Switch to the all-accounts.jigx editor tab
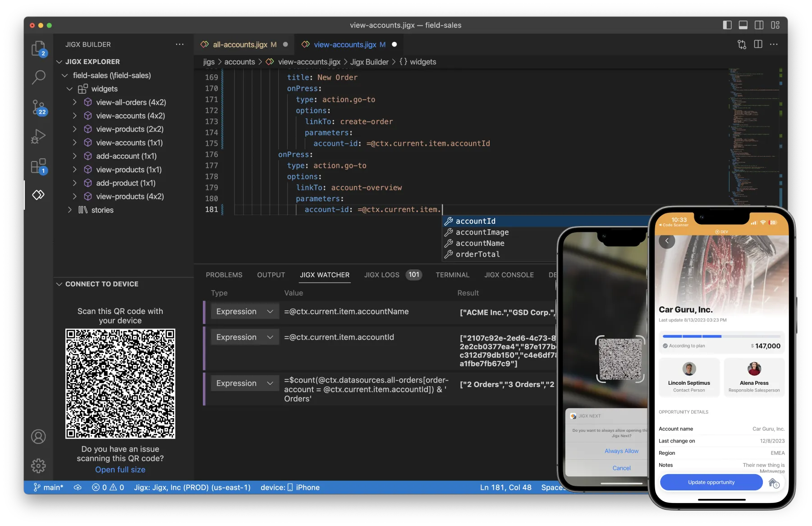The width and height of the screenshot is (812, 526). pyautogui.click(x=244, y=45)
